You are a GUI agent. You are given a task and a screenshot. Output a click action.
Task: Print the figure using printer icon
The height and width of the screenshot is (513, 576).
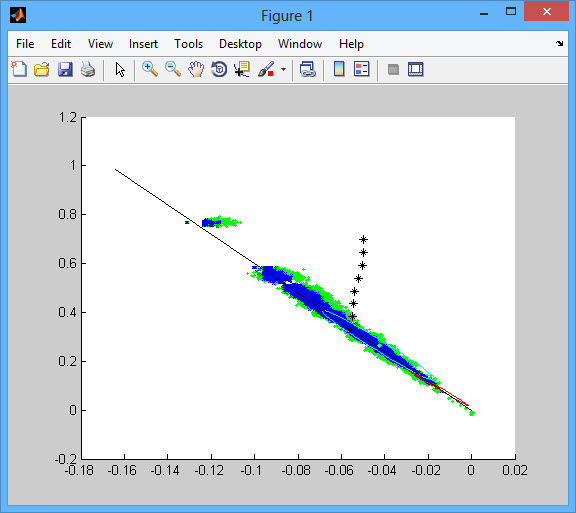click(x=88, y=69)
